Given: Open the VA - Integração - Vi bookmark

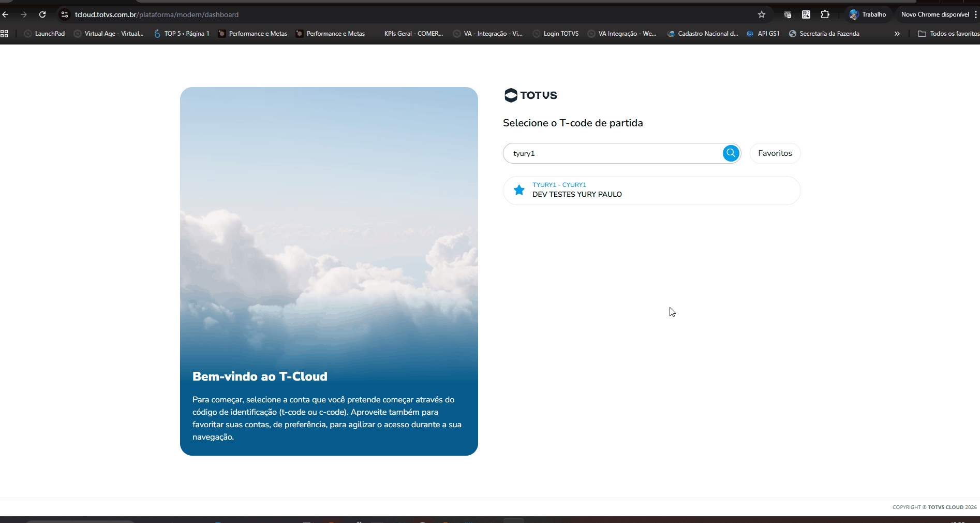Looking at the screenshot, I should [x=488, y=34].
